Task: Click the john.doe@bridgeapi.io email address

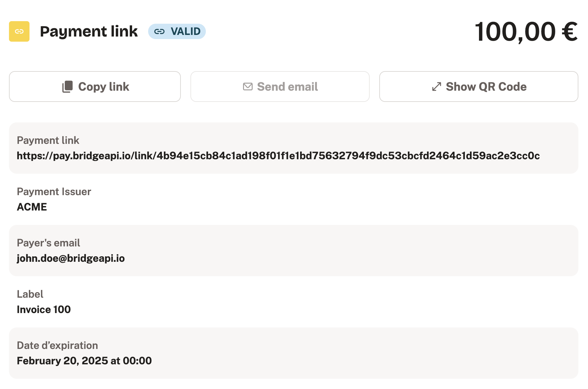Action: (71, 258)
